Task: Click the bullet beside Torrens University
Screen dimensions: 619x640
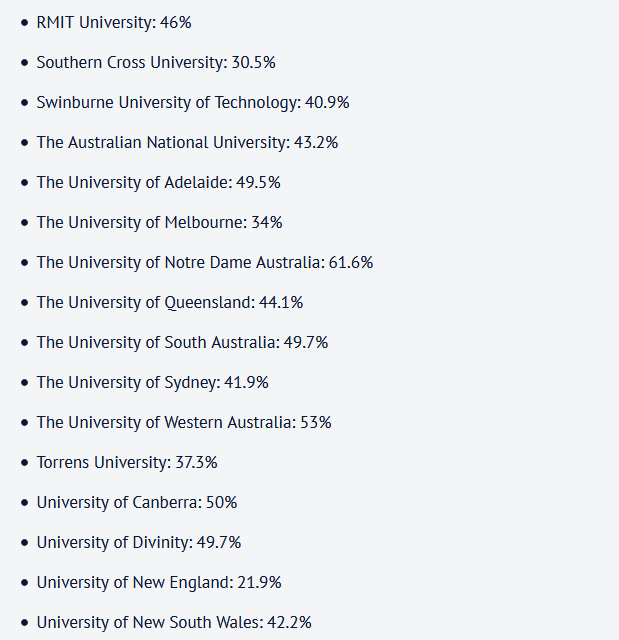Action: point(24,463)
